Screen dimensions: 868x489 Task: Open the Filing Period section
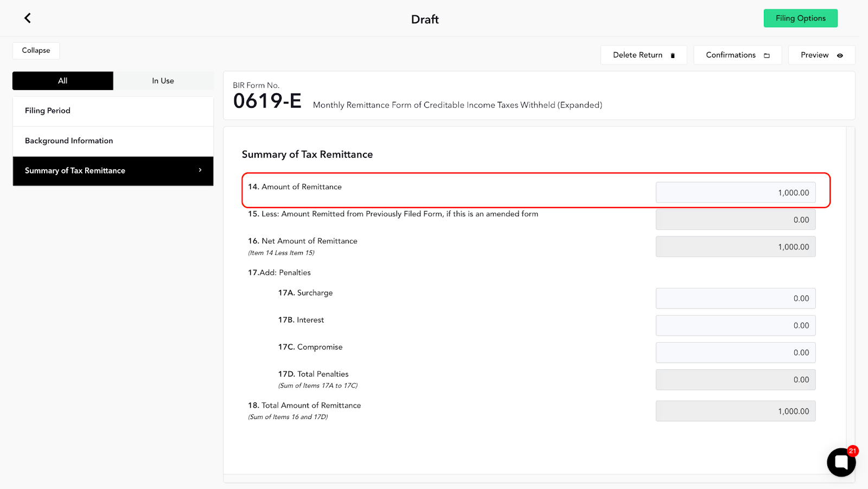point(113,111)
